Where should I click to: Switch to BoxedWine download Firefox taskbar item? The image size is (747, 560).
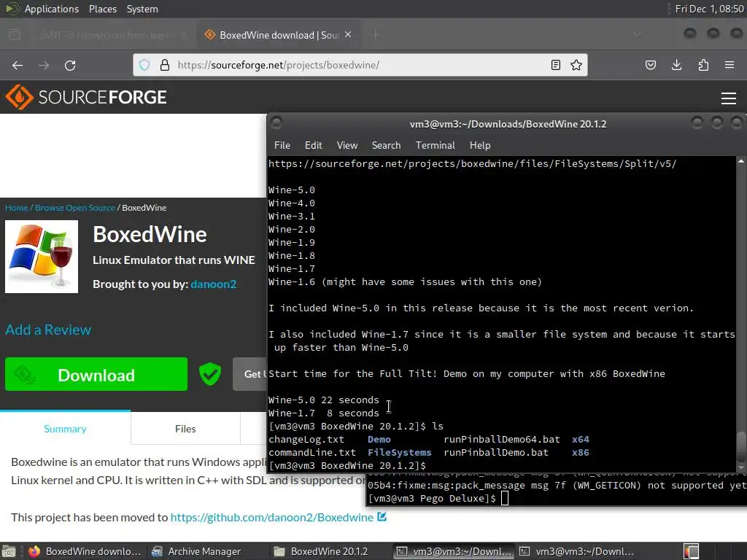(85, 551)
